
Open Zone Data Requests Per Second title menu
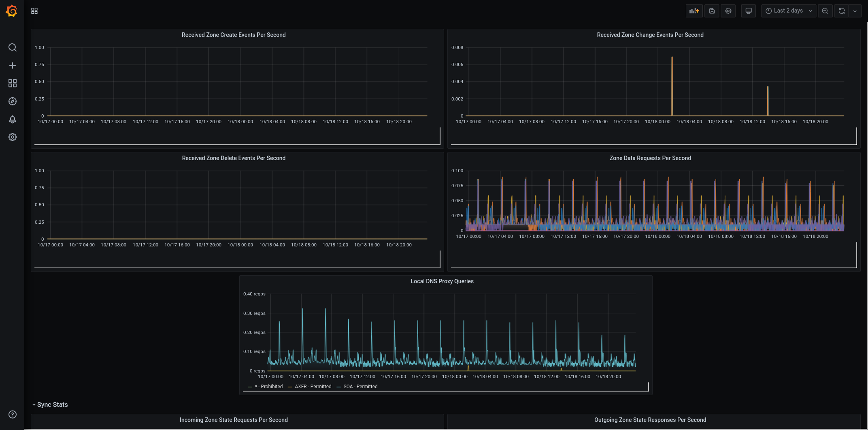(x=650, y=158)
